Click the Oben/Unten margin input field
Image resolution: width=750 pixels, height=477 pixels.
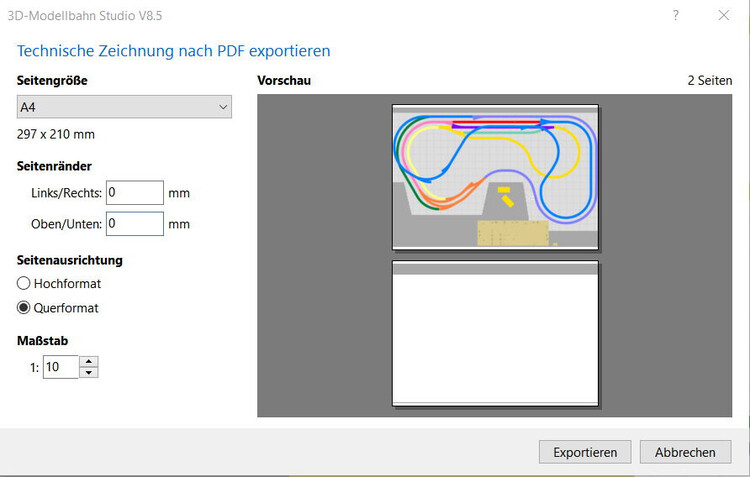point(134,223)
